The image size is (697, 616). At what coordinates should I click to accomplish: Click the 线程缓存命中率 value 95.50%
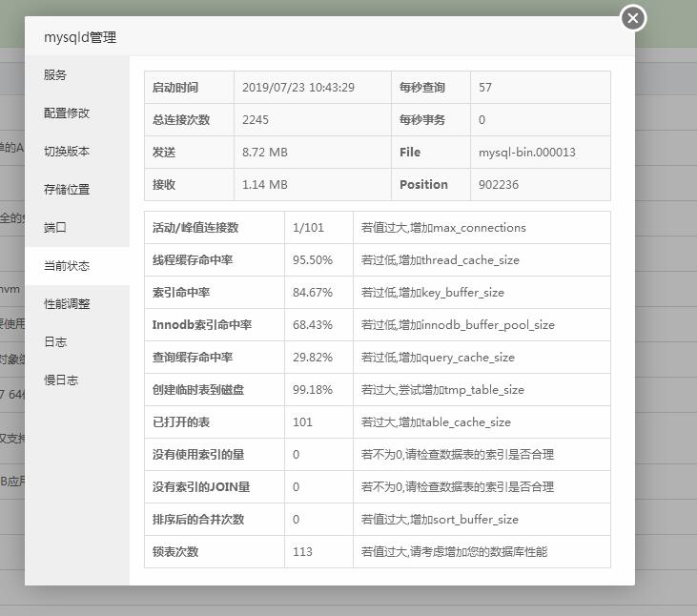(x=313, y=260)
